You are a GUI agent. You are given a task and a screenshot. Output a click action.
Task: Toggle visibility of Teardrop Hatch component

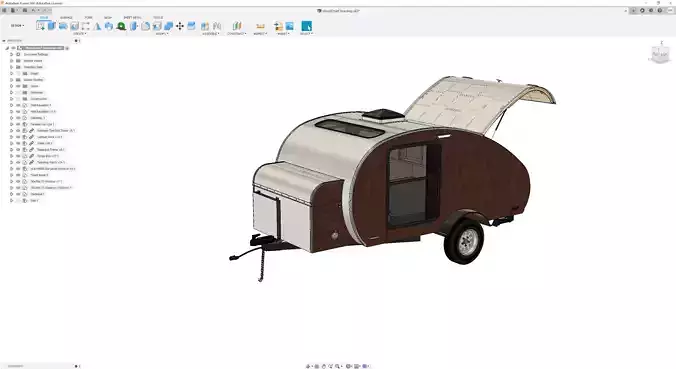point(19,163)
